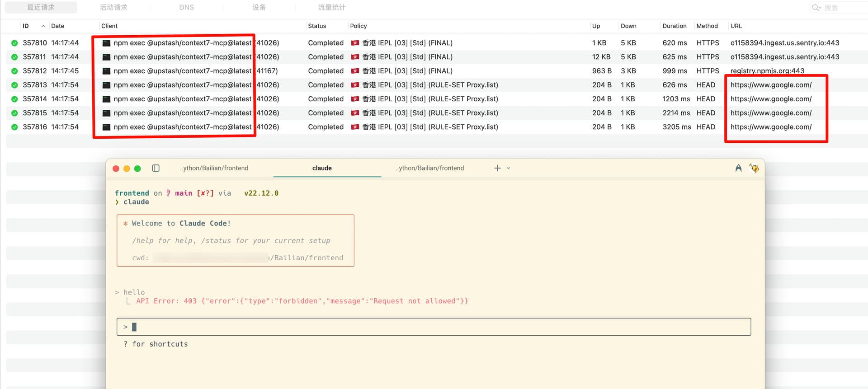Viewport: 868px width, 389px height.
Task: Click the Hong Kong flag icon in row 357810
Action: click(355, 43)
